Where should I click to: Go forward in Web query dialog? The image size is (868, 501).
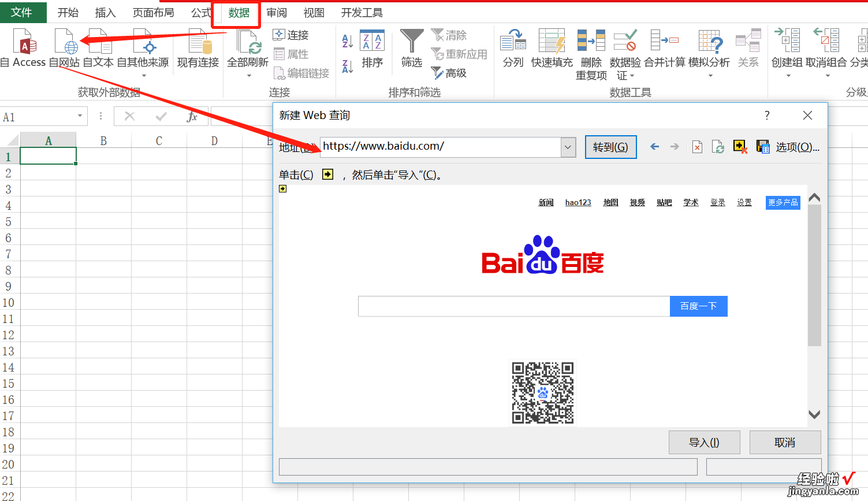click(675, 147)
